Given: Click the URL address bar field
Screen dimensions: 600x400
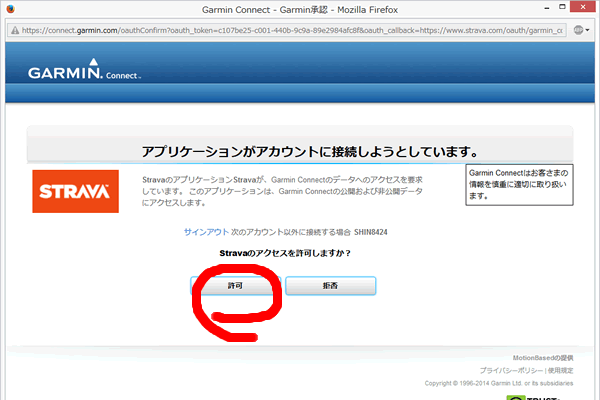Looking at the screenshot, I should pos(287,30).
